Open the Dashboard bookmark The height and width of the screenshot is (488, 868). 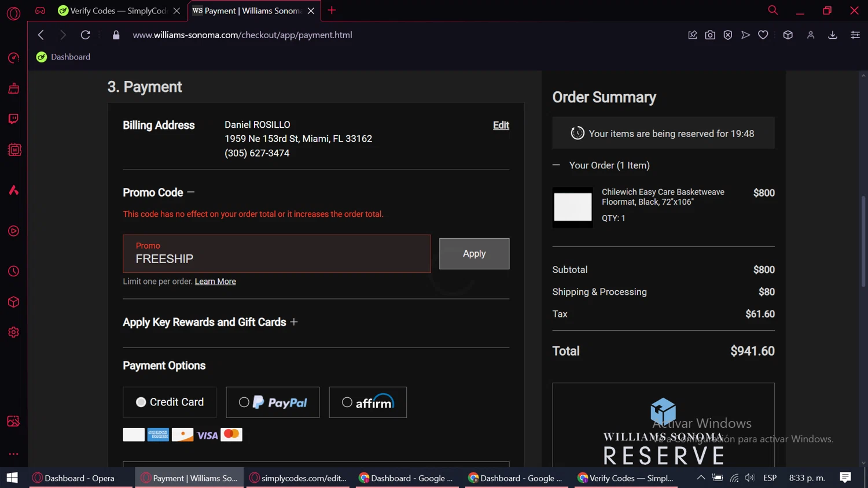tap(63, 57)
